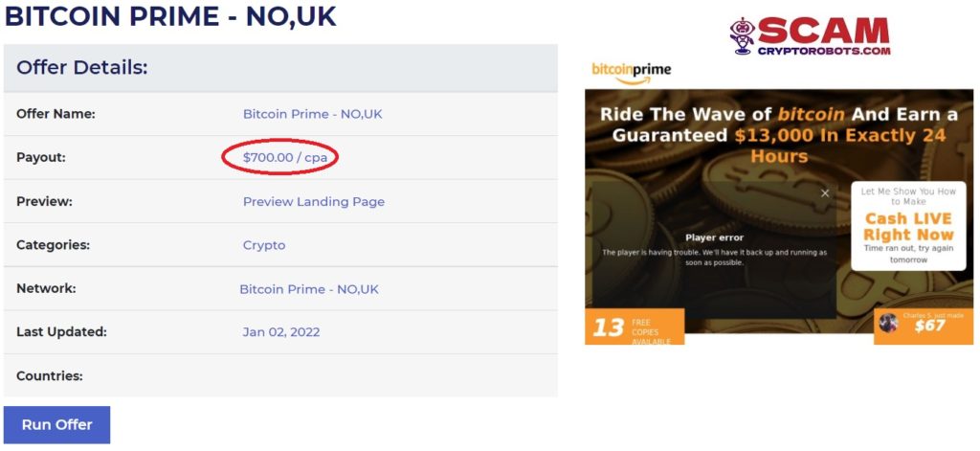Click the Run Offer button
This screenshot has height=451, width=980.
pyautogui.click(x=56, y=424)
